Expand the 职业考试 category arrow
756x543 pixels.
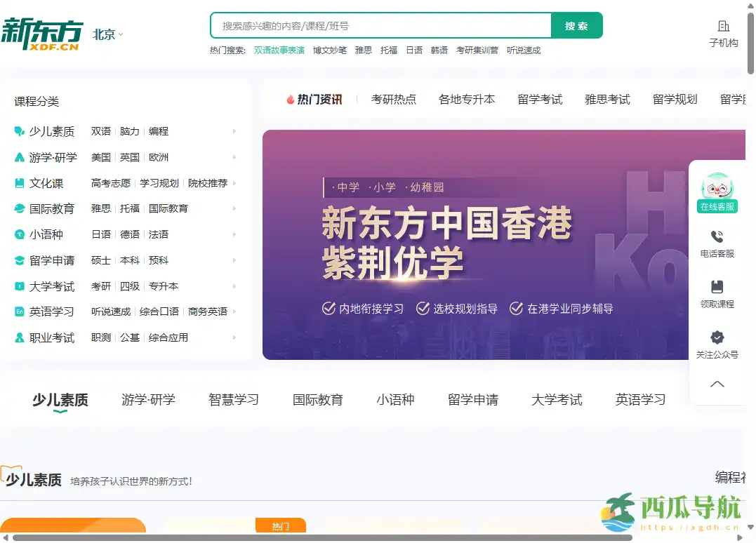(235, 337)
